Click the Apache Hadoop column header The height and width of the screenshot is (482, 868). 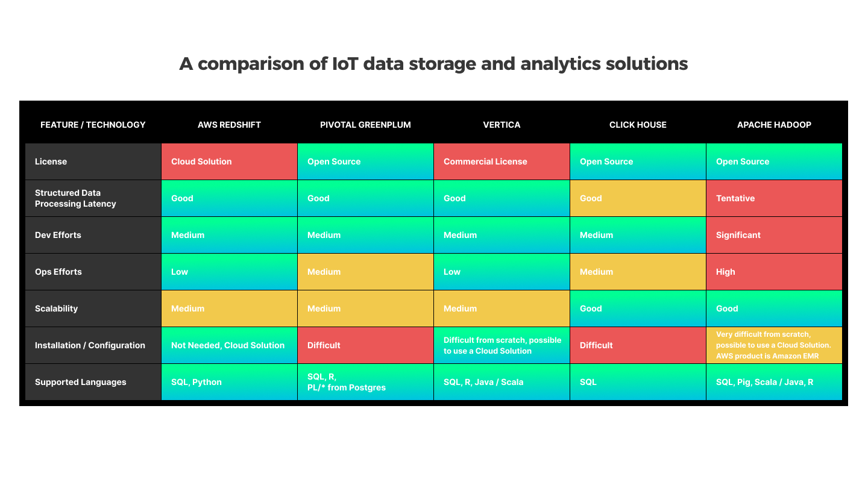click(774, 125)
